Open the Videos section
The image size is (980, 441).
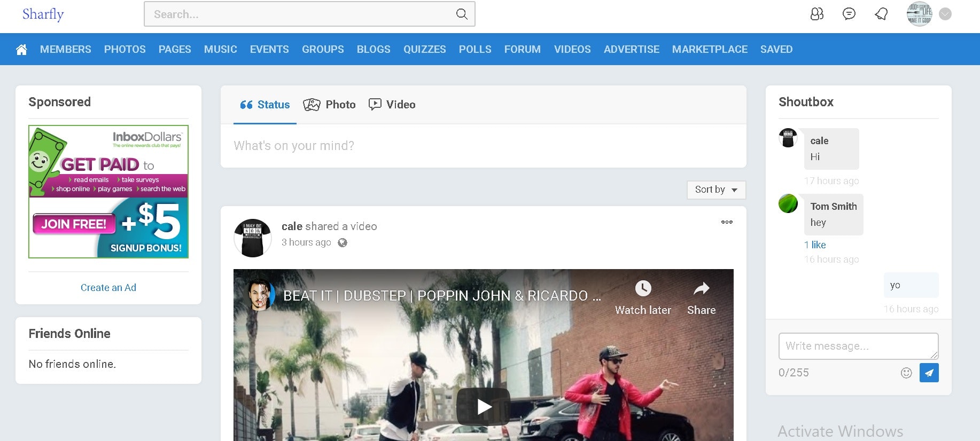[x=572, y=49]
